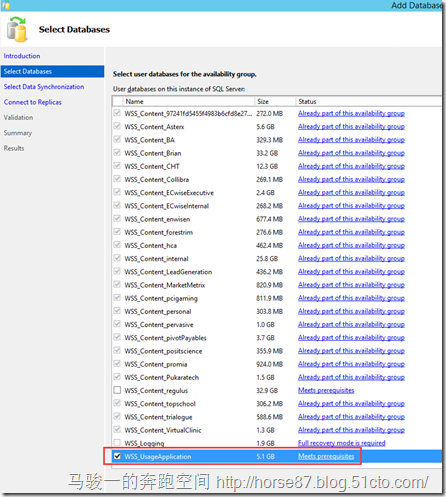Click the 5.1 GB size value
446x497 pixels.
point(265,456)
